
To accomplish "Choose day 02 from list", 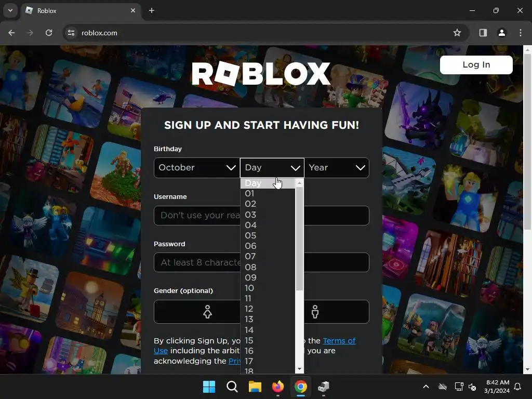I will click(x=268, y=204).
